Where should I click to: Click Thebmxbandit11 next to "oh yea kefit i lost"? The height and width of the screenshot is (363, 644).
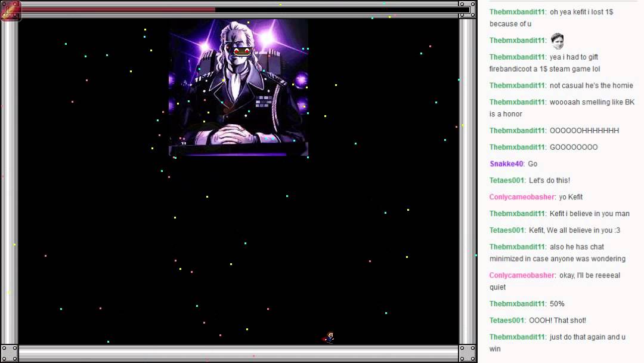pyautogui.click(x=517, y=12)
